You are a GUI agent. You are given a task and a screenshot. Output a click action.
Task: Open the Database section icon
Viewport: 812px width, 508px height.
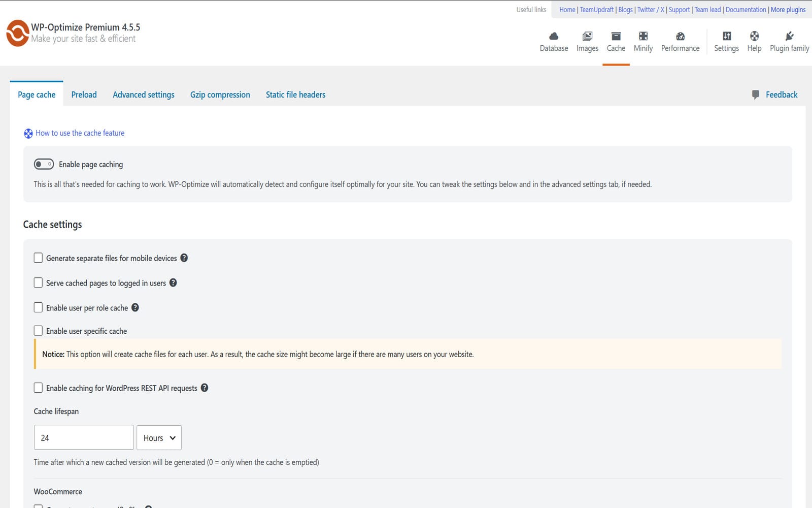(554, 36)
